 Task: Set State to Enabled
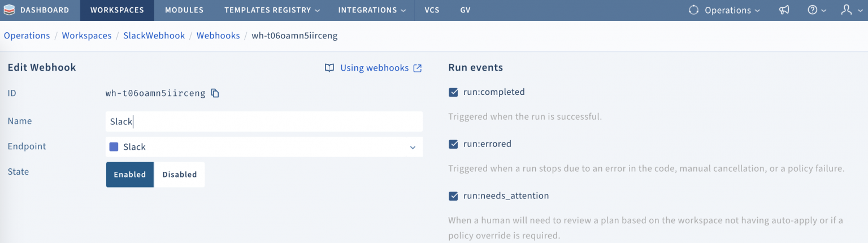tap(130, 175)
